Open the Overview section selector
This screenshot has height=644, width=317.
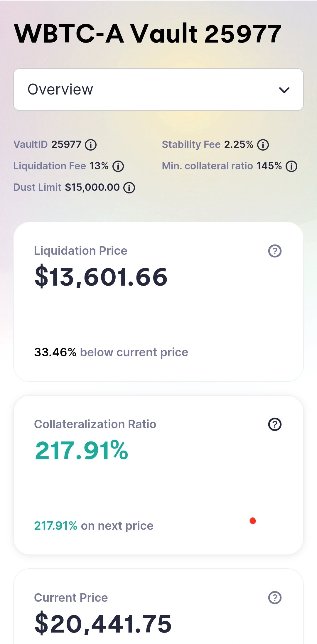[158, 90]
